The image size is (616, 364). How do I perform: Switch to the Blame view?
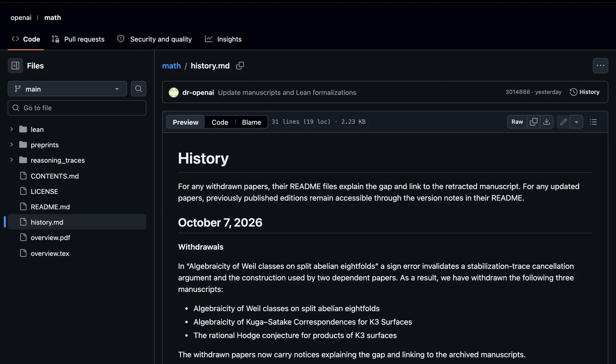point(251,122)
